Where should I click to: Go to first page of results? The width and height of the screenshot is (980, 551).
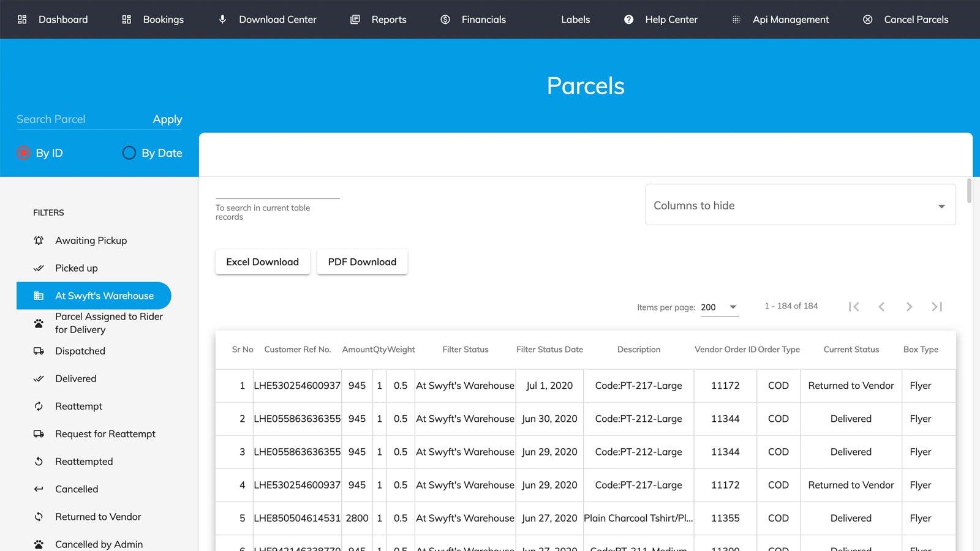[x=854, y=307]
